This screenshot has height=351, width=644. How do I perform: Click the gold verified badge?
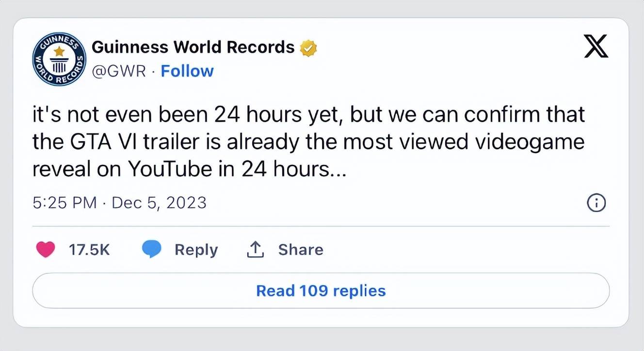point(308,48)
